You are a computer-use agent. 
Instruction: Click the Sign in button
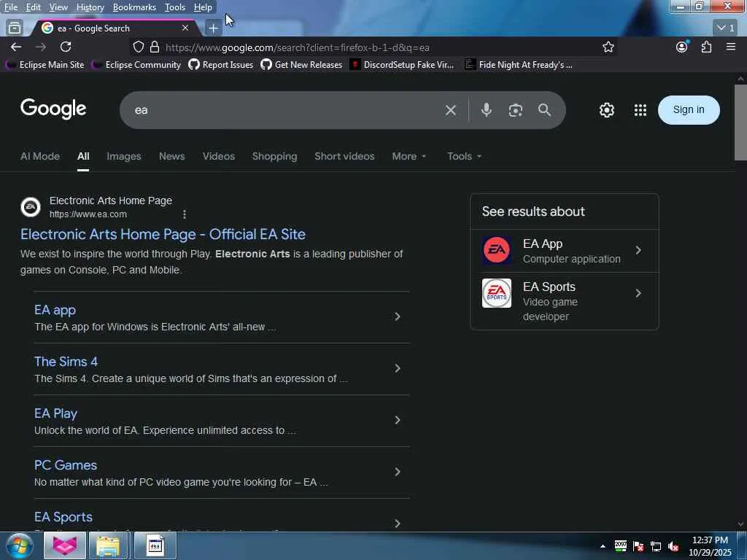tap(689, 110)
